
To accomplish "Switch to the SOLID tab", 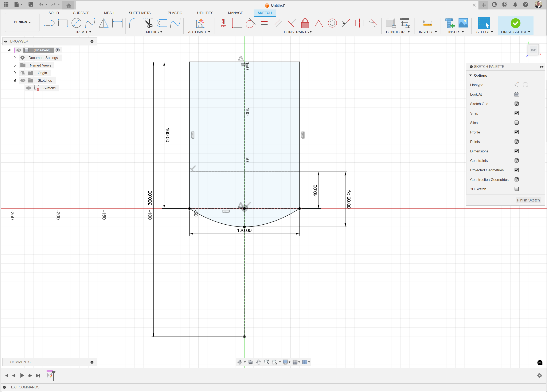I will point(54,13).
